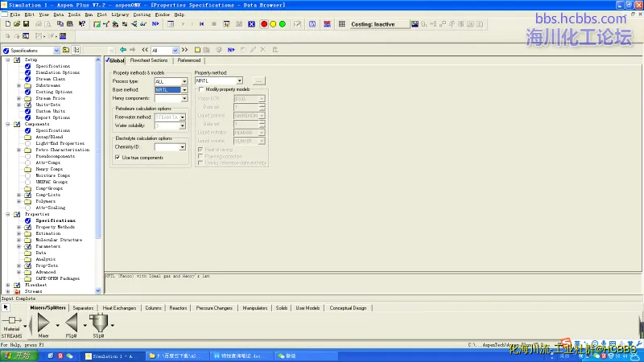Viewport: 644px width, 362px height.
Task: Switch to the Referenced tab
Action: coord(189,60)
